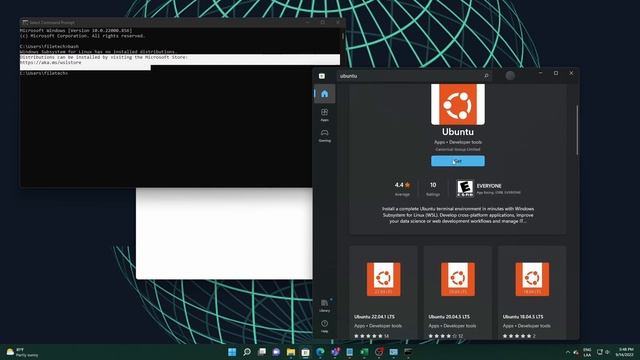Open the Ubuntu 22.04.1 LTS card
640x360 pixels.
click(383, 292)
